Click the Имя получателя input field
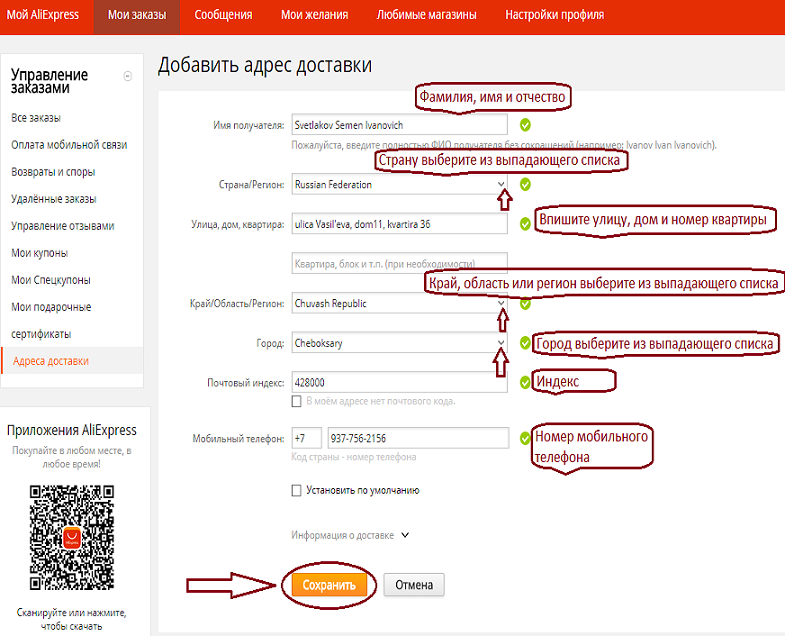Image resolution: width=785 pixels, height=636 pixels. [x=400, y=125]
